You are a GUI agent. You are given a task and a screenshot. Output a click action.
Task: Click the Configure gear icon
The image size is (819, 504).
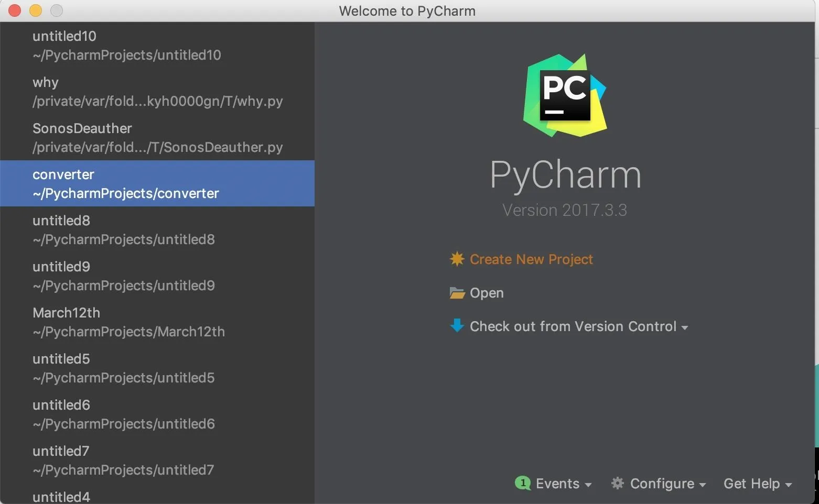pyautogui.click(x=618, y=483)
